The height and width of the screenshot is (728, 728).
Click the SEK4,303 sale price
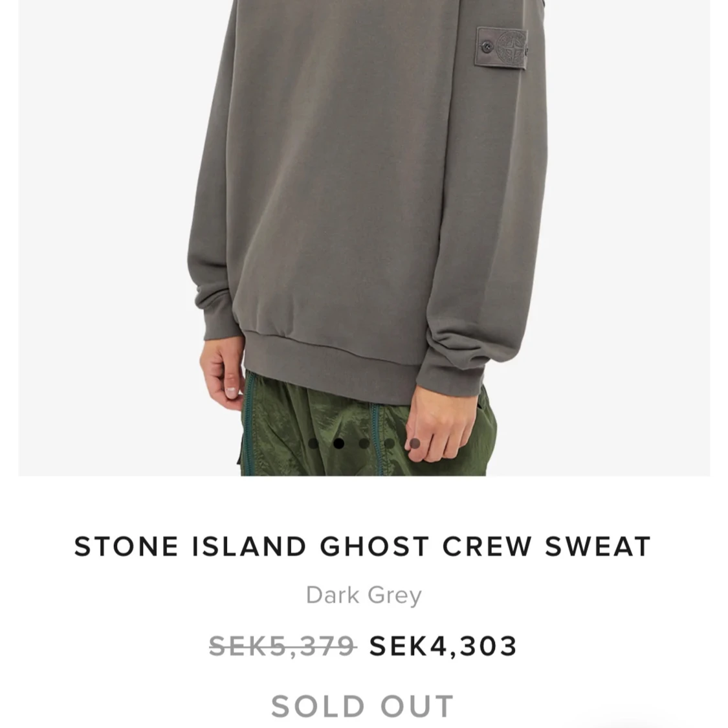(x=443, y=646)
